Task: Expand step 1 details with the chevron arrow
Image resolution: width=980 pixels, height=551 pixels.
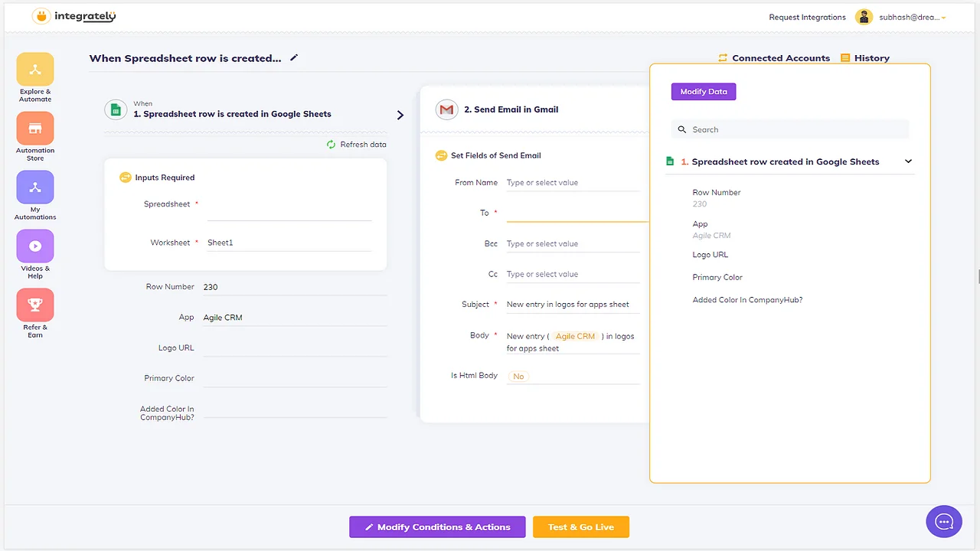Action: tap(400, 115)
